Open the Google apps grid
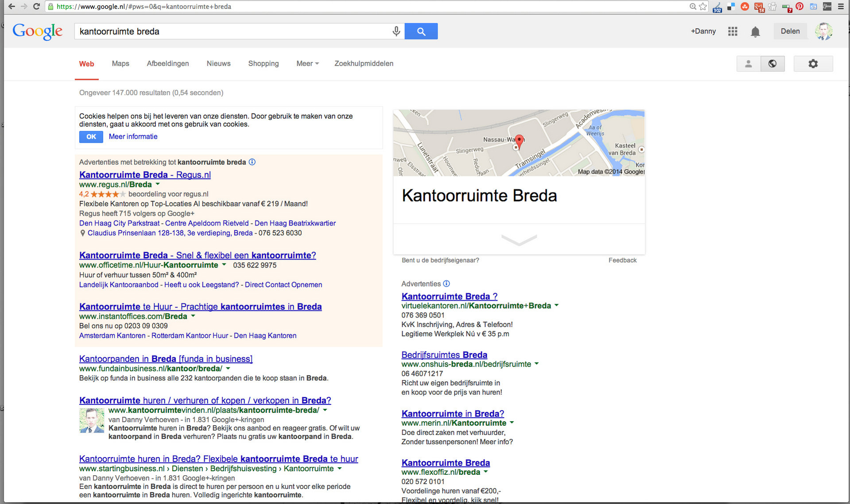This screenshot has width=850, height=504. pyautogui.click(x=733, y=31)
